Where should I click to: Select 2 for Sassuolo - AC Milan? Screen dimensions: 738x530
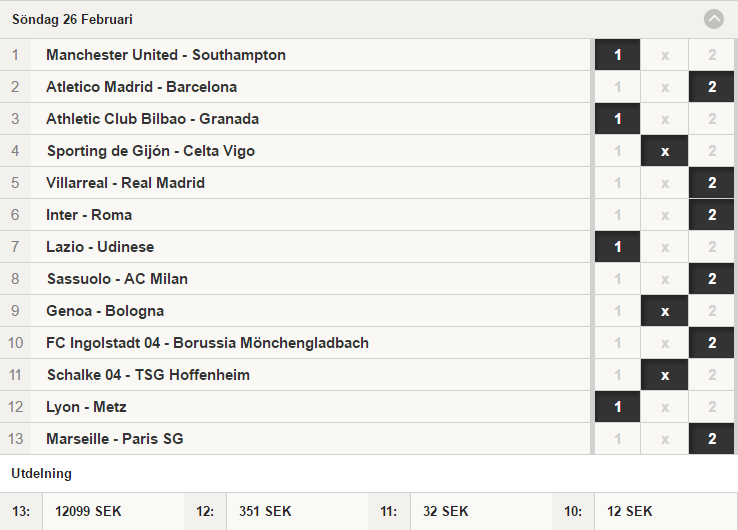coord(711,279)
